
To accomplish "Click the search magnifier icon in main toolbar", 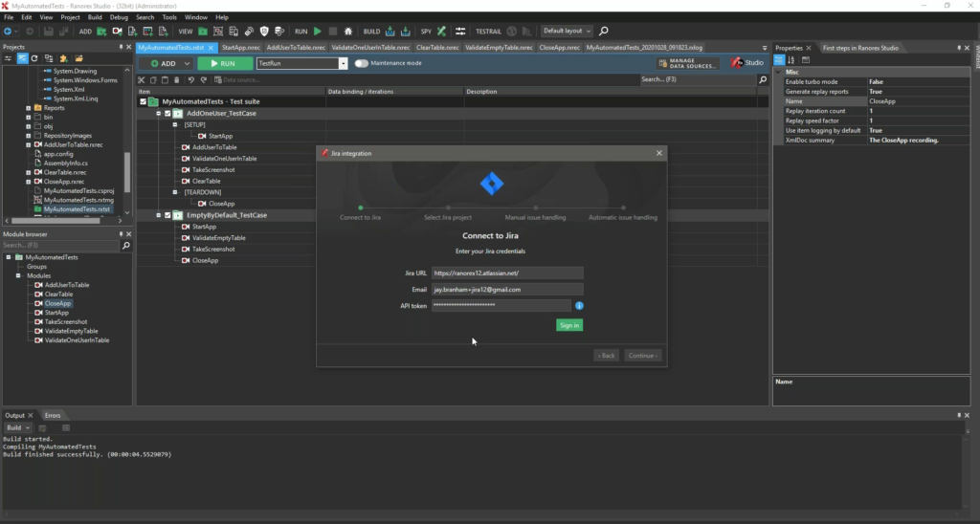I will (603, 31).
